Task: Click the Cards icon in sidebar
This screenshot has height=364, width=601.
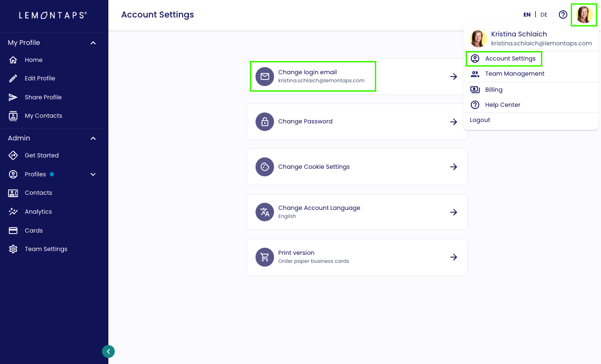Action: tap(13, 231)
